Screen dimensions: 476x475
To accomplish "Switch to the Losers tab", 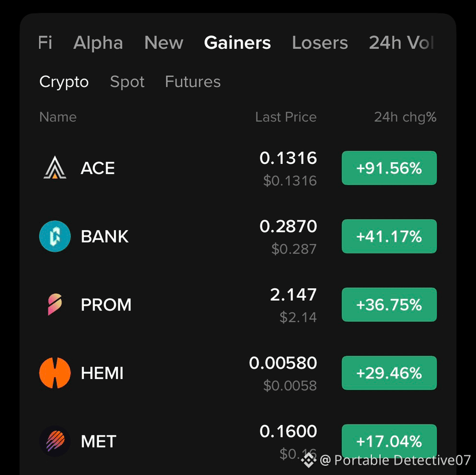I will [x=320, y=43].
